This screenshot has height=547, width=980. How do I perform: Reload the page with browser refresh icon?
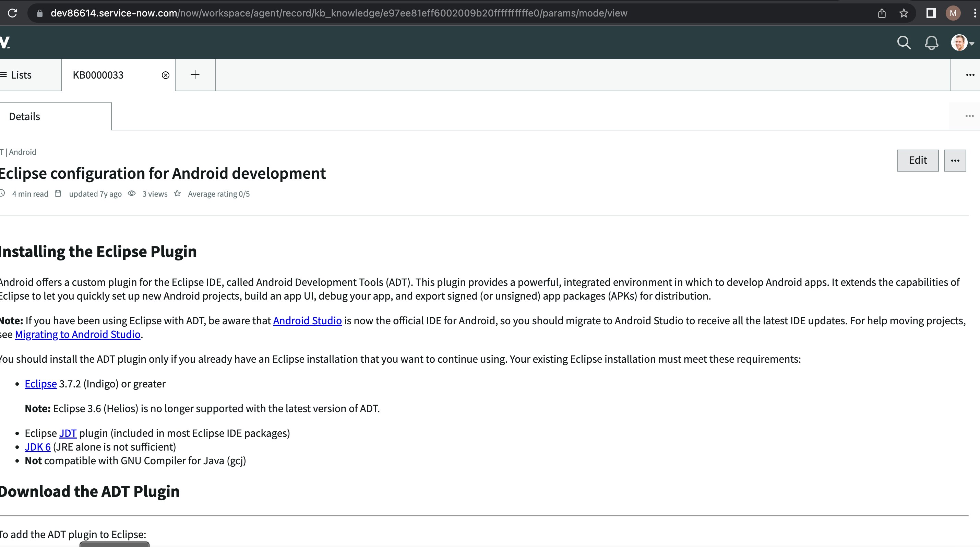13,13
